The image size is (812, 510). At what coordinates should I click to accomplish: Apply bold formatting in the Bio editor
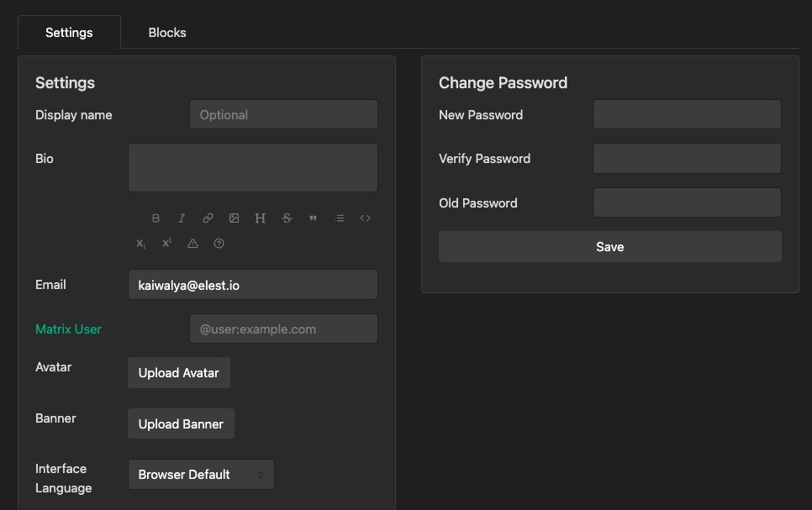[156, 218]
